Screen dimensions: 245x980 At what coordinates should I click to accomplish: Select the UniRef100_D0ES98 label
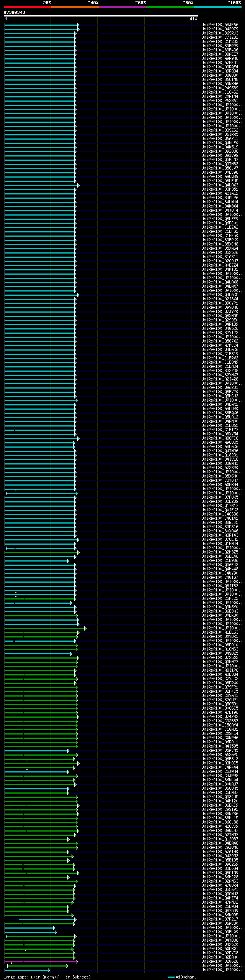pyautogui.click(x=220, y=172)
